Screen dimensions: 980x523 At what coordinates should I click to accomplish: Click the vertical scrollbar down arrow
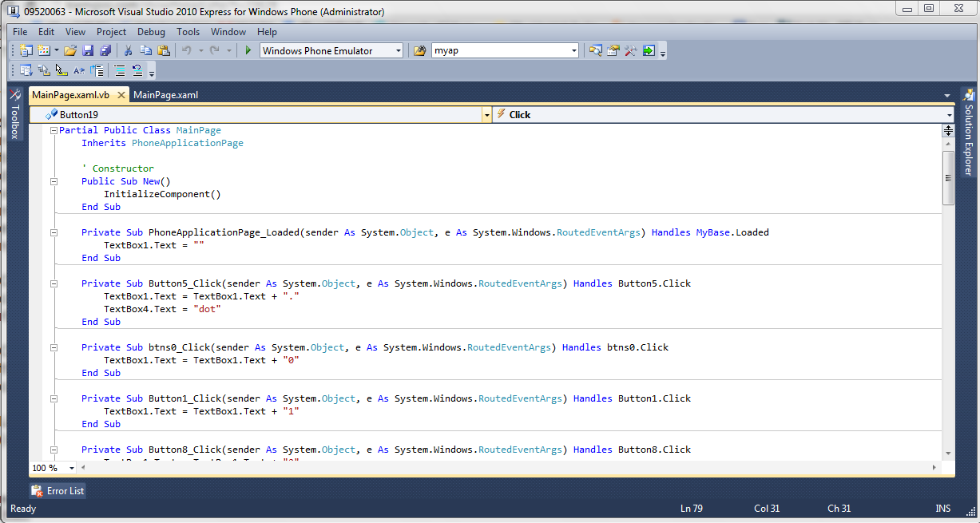coord(948,453)
